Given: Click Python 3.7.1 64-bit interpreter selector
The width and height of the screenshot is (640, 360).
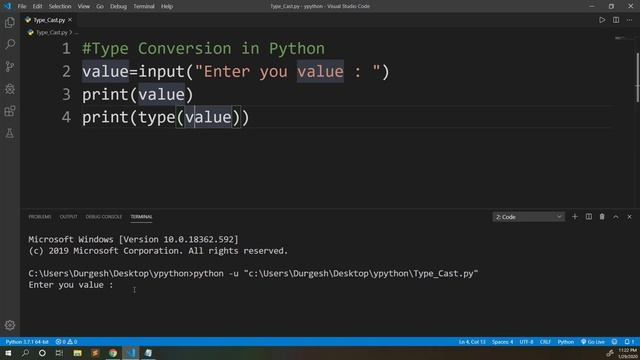Looking at the screenshot, I should coord(27,342).
